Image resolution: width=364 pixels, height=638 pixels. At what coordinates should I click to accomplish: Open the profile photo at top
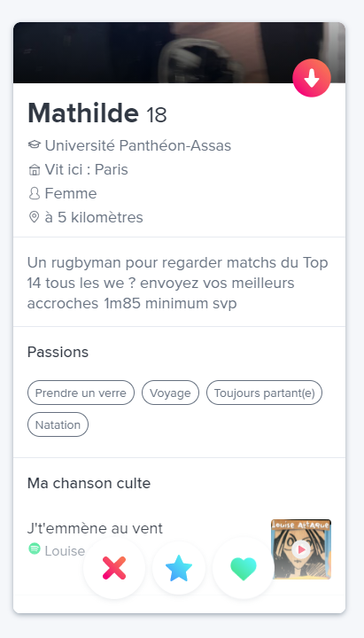coord(179,53)
